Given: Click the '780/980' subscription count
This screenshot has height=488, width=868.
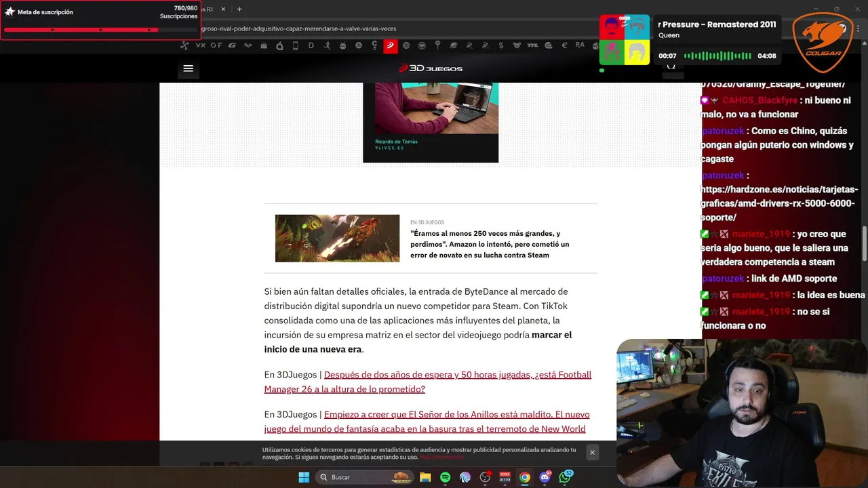Looking at the screenshot, I should [185, 8].
